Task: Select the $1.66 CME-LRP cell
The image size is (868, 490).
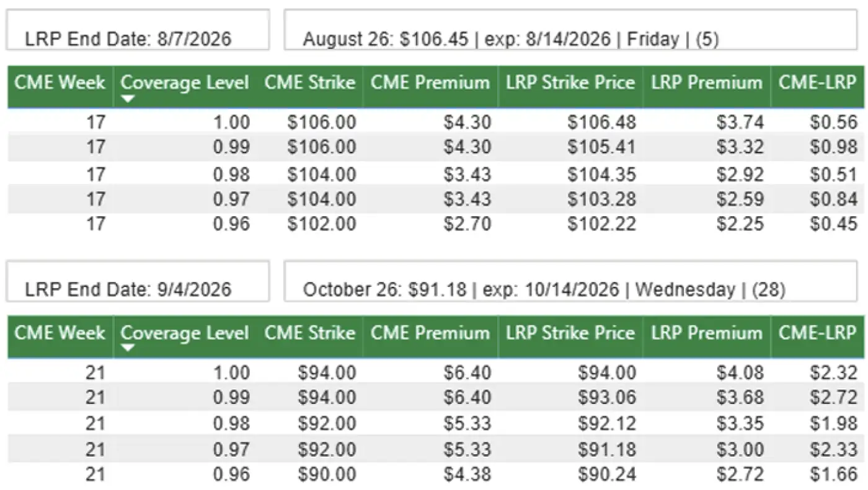Action: click(833, 475)
